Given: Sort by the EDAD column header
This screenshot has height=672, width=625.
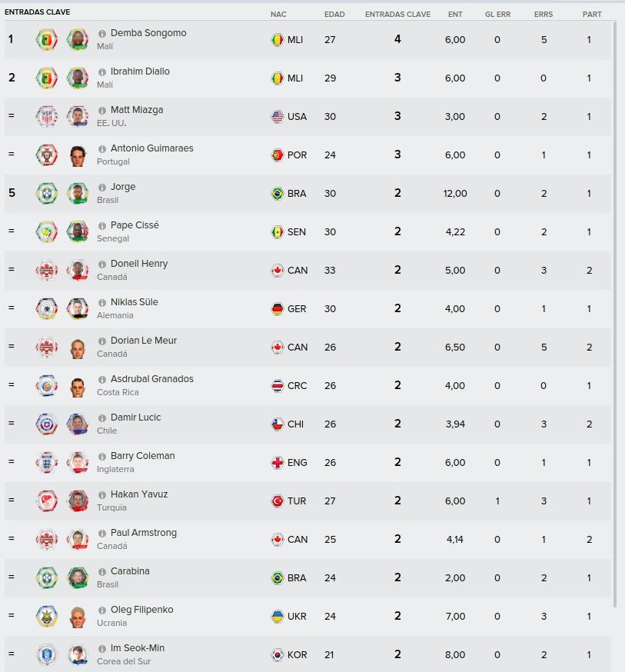Looking at the screenshot, I should tap(334, 14).
